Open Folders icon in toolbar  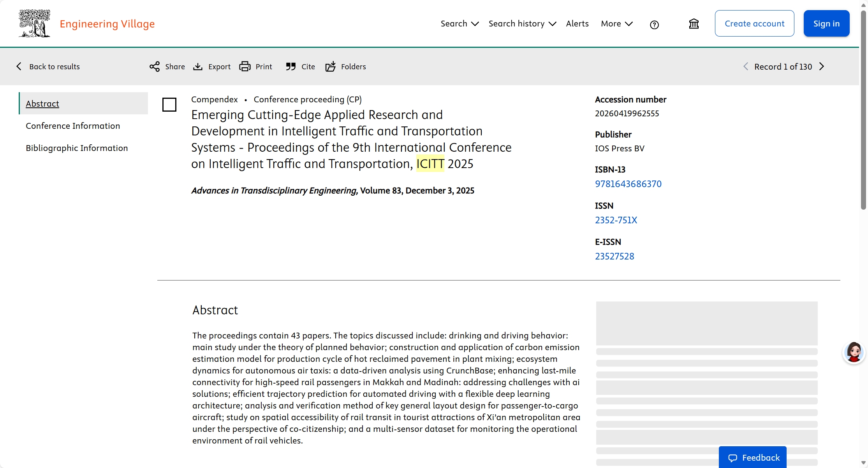point(331,67)
